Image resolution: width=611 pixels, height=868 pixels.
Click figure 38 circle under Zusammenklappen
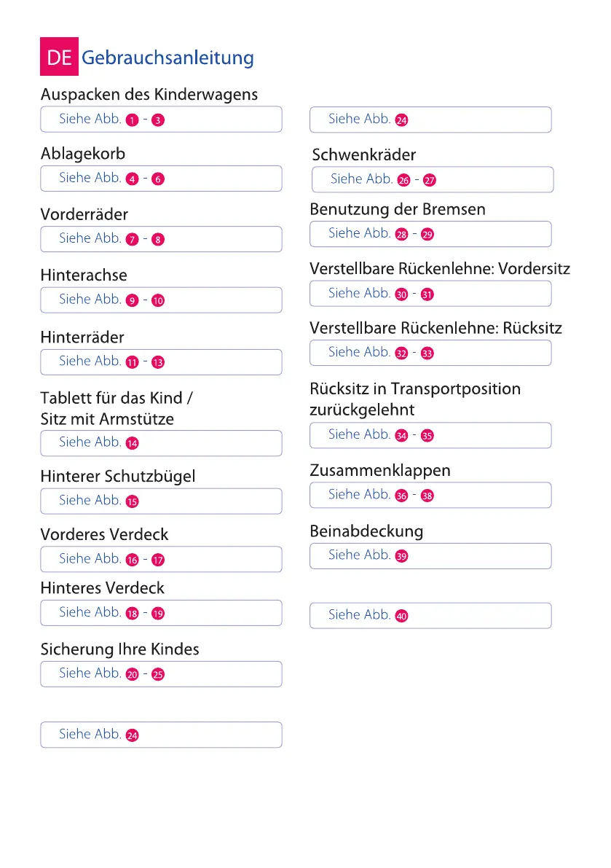click(x=427, y=496)
